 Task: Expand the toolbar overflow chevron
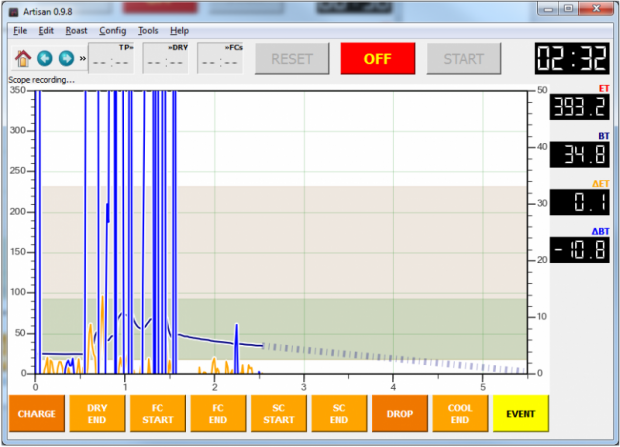pyautogui.click(x=83, y=59)
